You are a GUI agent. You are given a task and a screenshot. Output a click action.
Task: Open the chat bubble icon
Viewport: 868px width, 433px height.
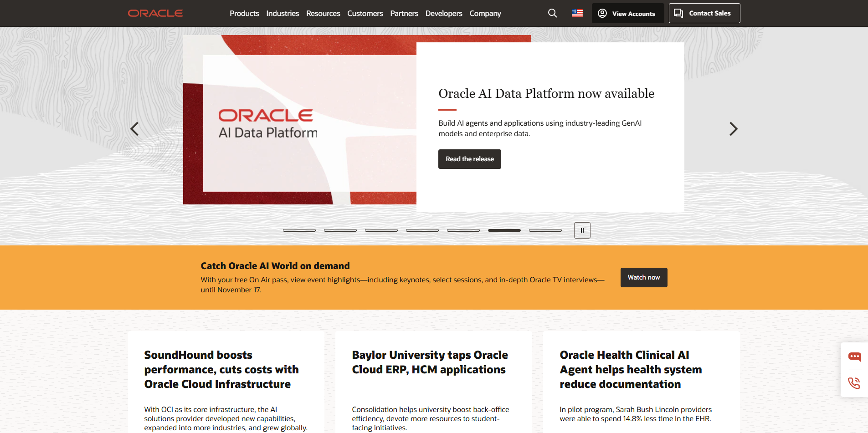854,357
